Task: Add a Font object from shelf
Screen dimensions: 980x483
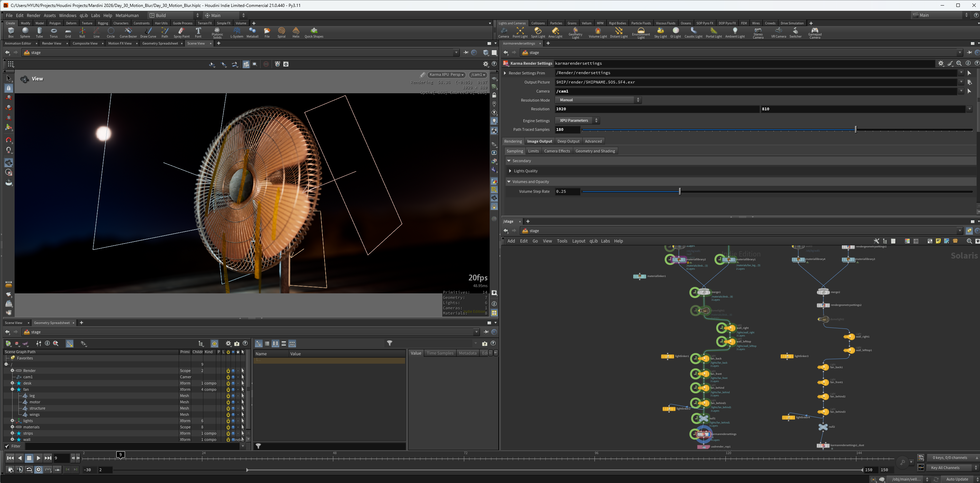Action: pyautogui.click(x=198, y=32)
